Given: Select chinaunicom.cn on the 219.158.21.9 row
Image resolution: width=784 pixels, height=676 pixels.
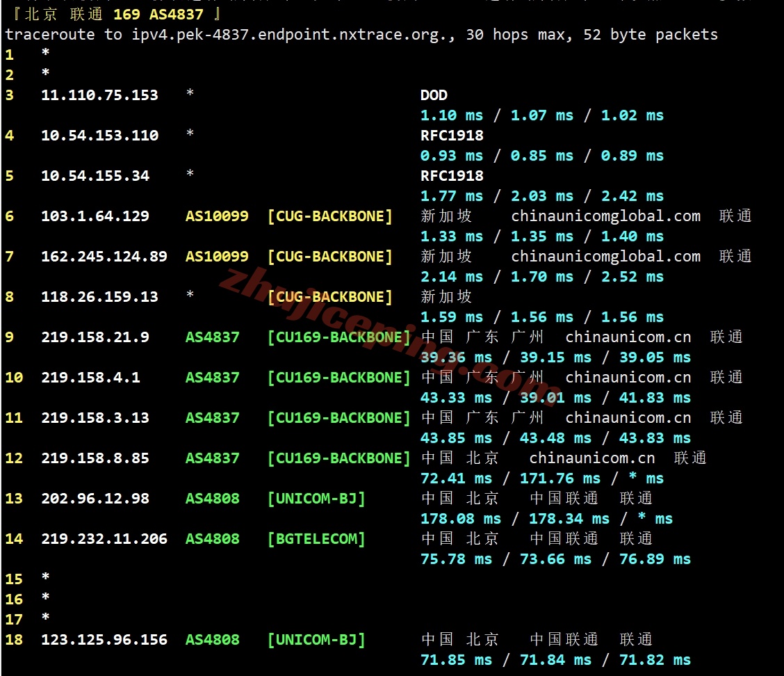Looking at the screenshot, I should pyautogui.click(x=628, y=337).
